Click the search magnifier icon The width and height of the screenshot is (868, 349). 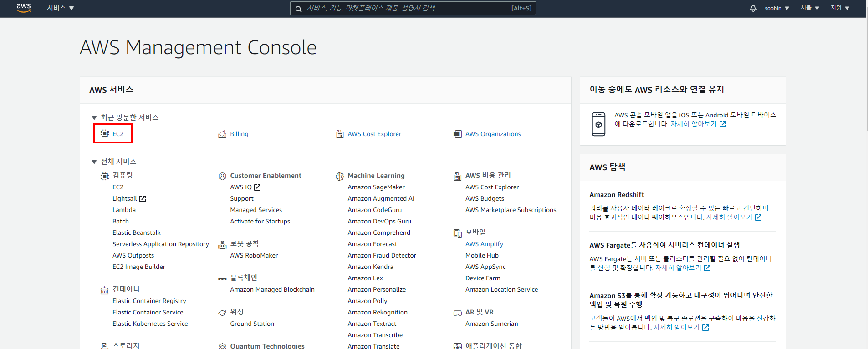[x=298, y=9]
